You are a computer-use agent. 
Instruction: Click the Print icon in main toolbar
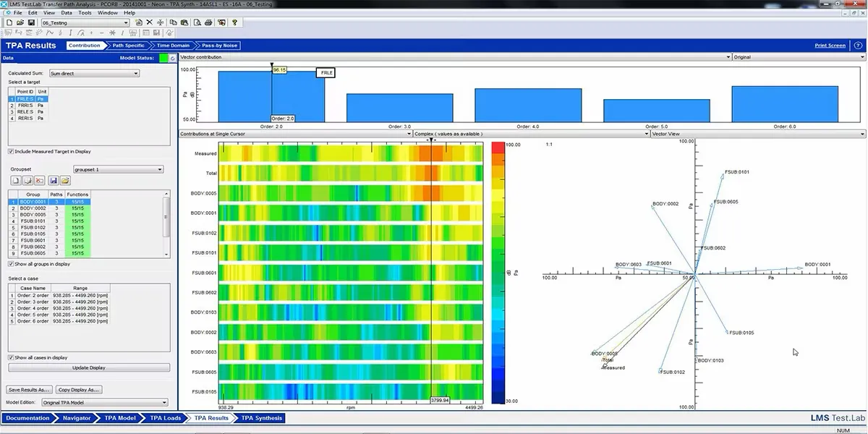(208, 22)
